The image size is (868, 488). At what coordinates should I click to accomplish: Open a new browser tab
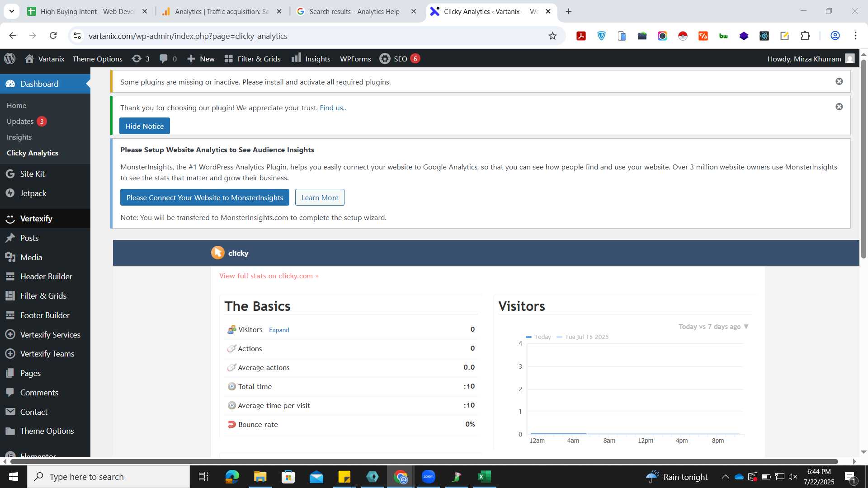[569, 11]
